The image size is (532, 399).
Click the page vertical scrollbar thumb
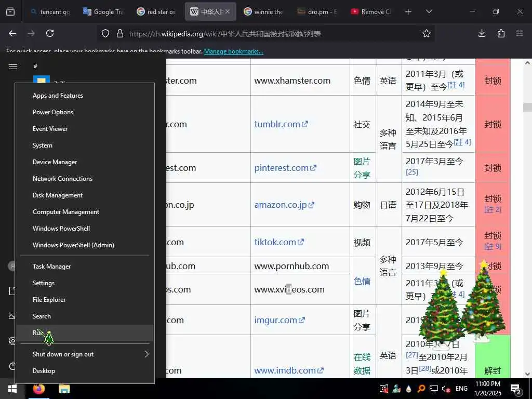(527, 107)
